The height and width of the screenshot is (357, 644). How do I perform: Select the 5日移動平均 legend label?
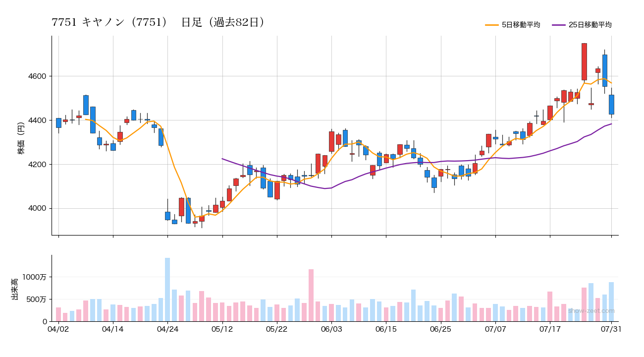[521, 25]
